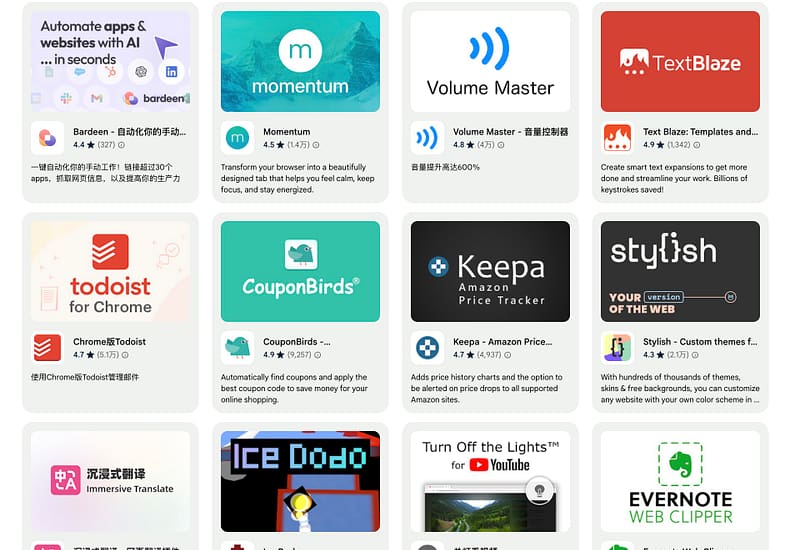Open the Stylish dark banner
Screen dimensions: 790x550
point(680,271)
